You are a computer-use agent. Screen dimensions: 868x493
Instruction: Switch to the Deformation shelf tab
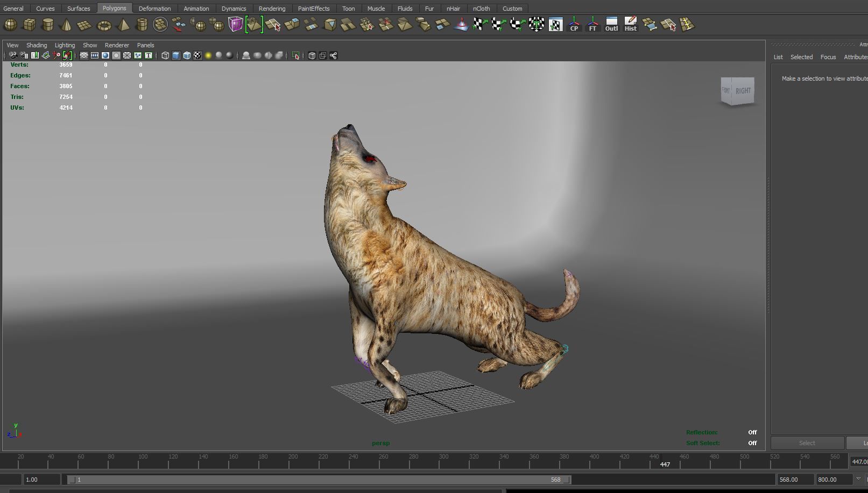pyautogui.click(x=154, y=9)
